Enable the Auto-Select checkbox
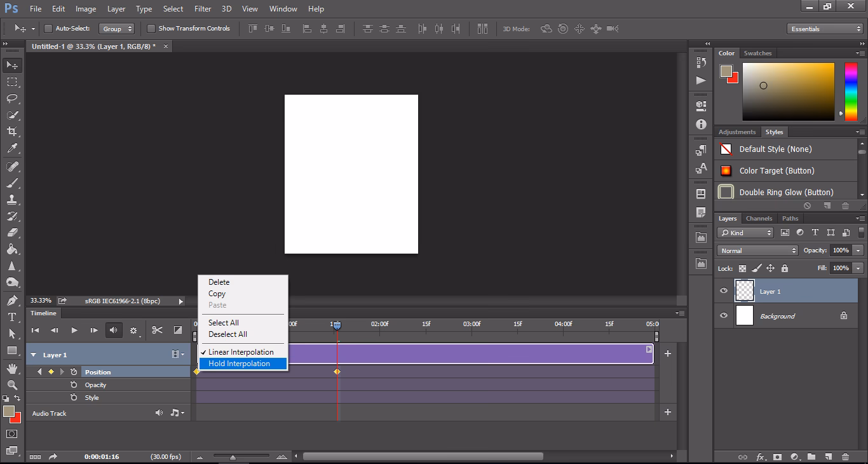The width and height of the screenshot is (868, 464). tap(48, 29)
